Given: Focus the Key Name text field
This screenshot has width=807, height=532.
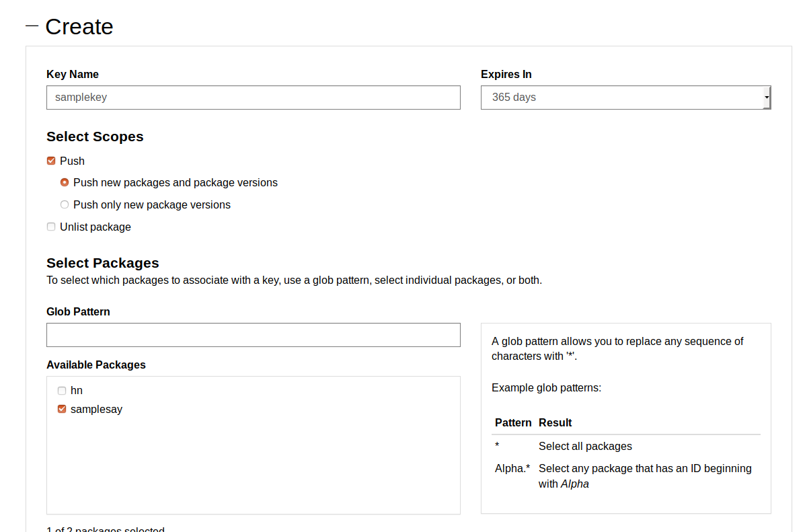Looking at the screenshot, I should pyautogui.click(x=253, y=98).
